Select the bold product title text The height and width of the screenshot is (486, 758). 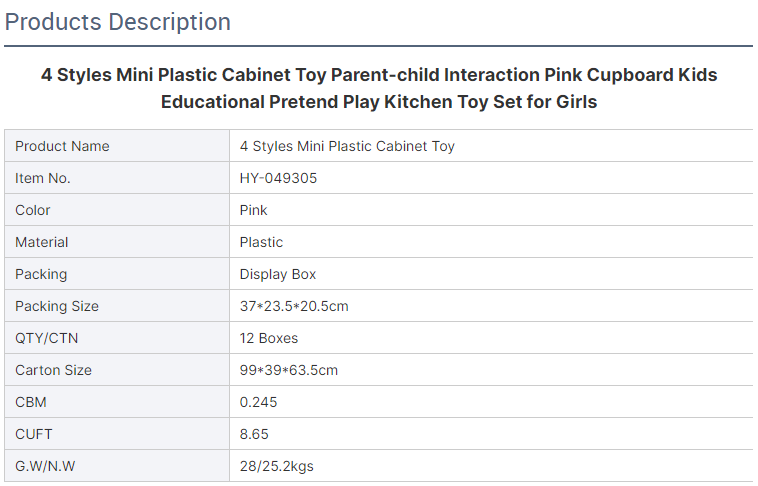379,88
